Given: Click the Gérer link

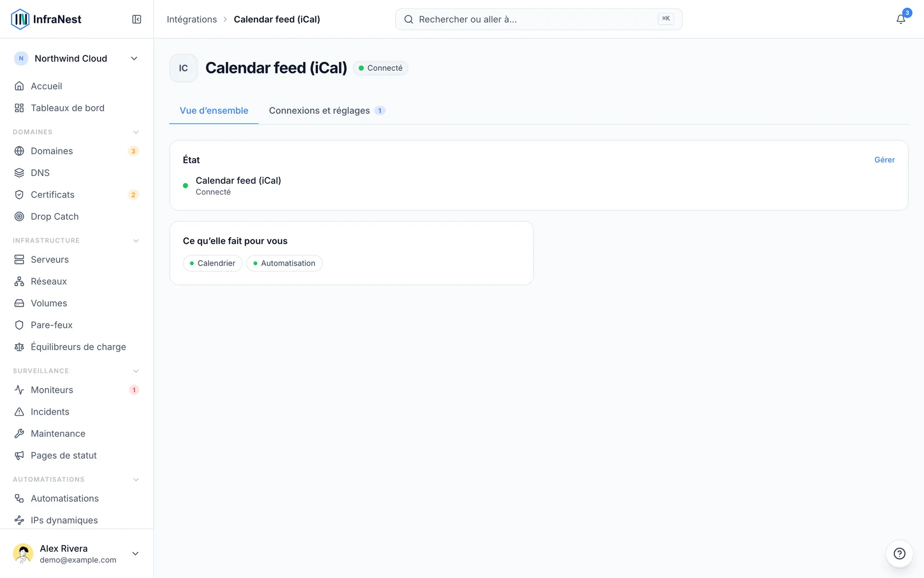Looking at the screenshot, I should pyautogui.click(x=885, y=160).
